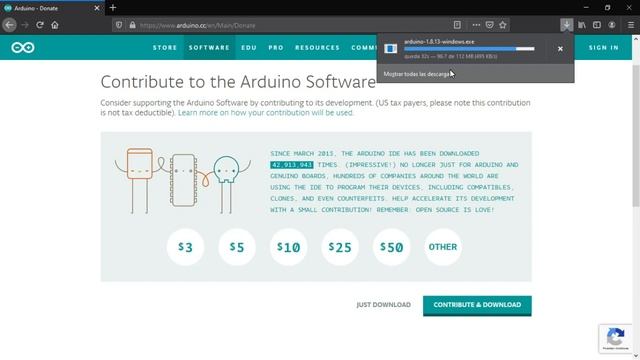
Task: Choose the $50 contribution amount
Action: [x=391, y=247]
